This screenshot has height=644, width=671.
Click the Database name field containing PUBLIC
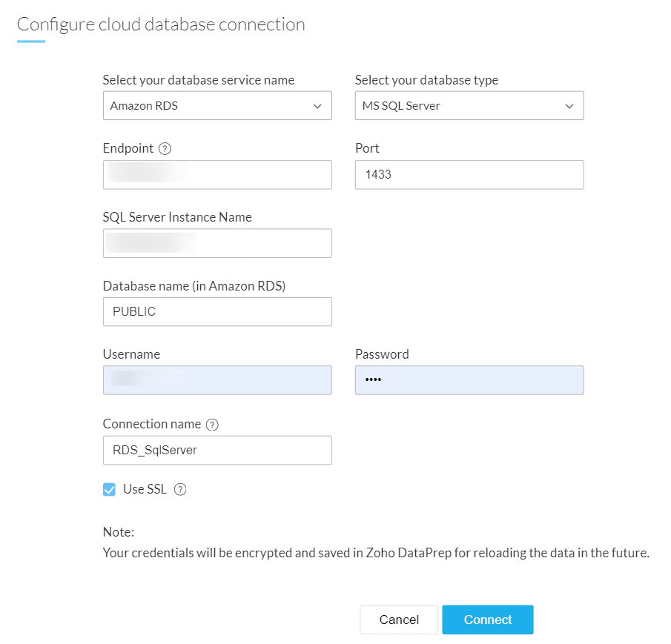(x=216, y=312)
